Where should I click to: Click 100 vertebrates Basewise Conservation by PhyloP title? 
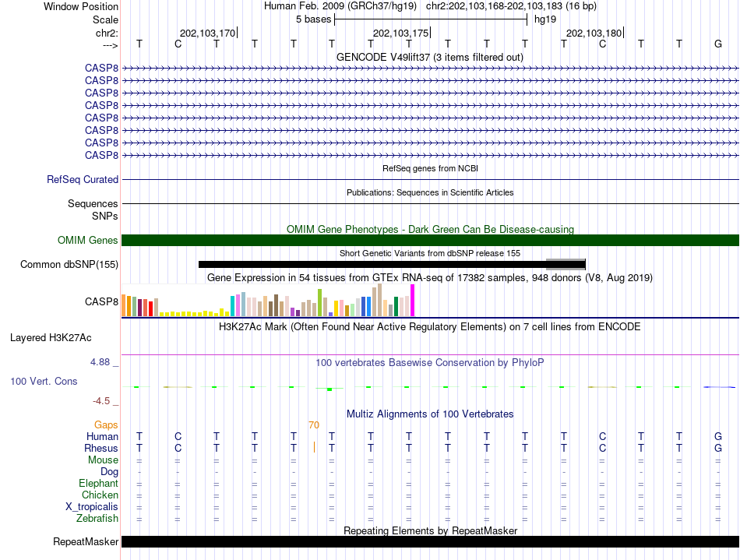[x=430, y=363]
